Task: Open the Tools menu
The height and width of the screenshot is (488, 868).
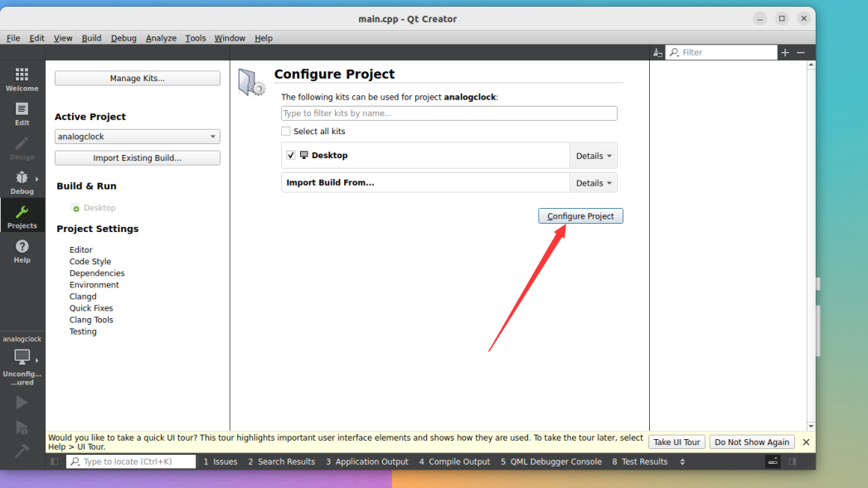Action: pyautogui.click(x=196, y=38)
